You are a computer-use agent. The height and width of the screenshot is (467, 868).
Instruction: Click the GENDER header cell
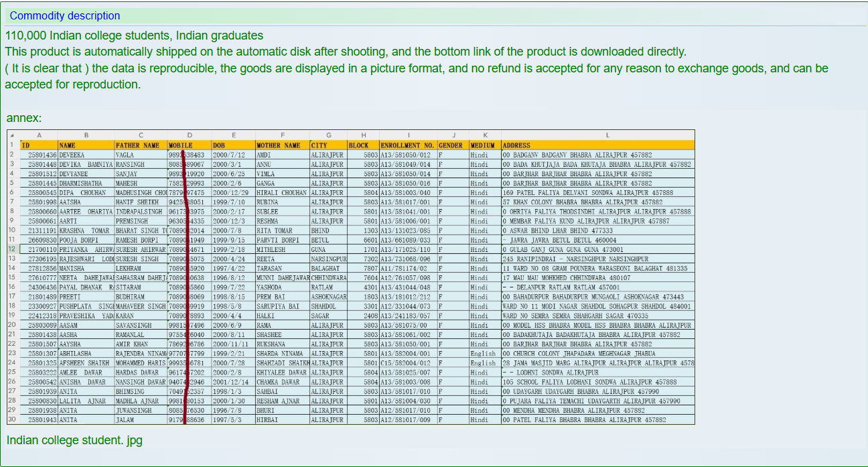452,145
